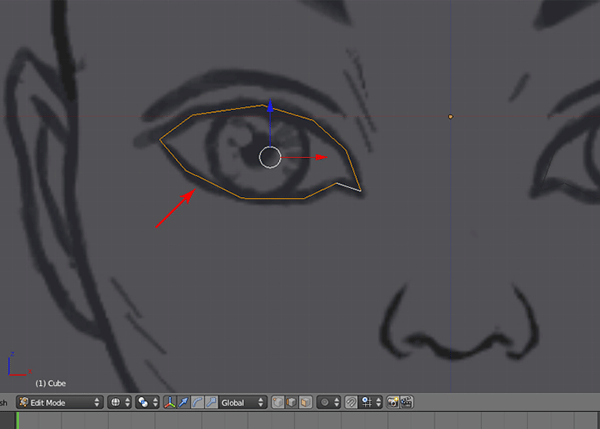Open the snap element type selector
The width and height of the screenshot is (600, 429).
(x=370, y=402)
